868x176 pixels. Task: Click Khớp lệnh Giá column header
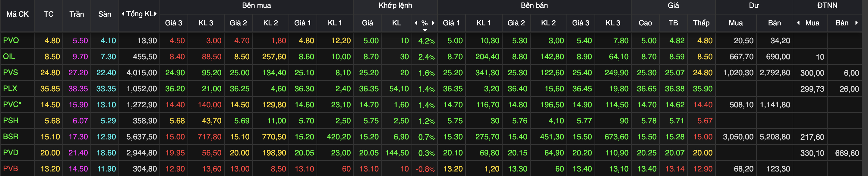point(367,23)
